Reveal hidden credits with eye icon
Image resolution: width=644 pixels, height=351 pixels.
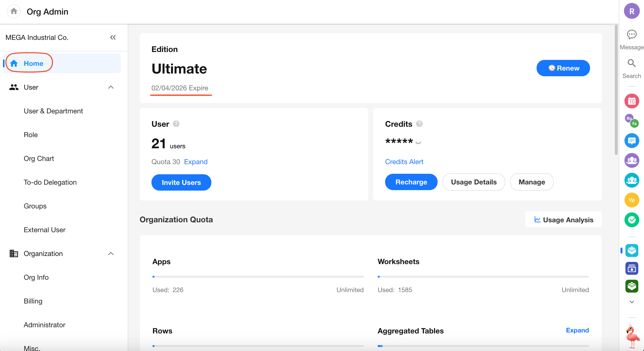tap(418, 143)
